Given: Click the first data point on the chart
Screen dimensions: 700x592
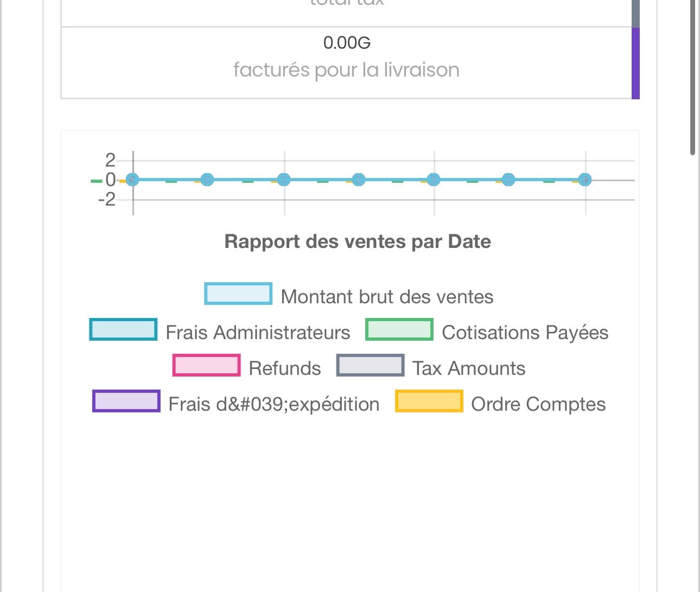Looking at the screenshot, I should [132, 180].
